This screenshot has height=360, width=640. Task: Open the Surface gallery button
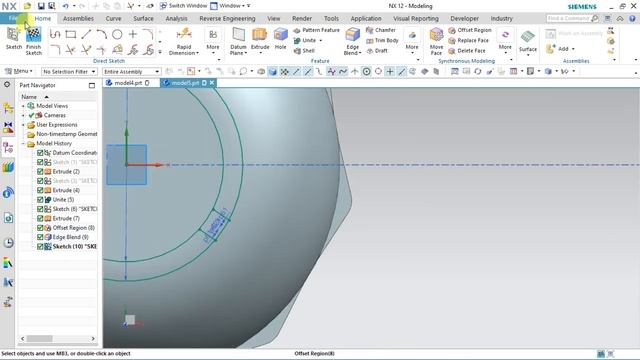click(x=527, y=41)
